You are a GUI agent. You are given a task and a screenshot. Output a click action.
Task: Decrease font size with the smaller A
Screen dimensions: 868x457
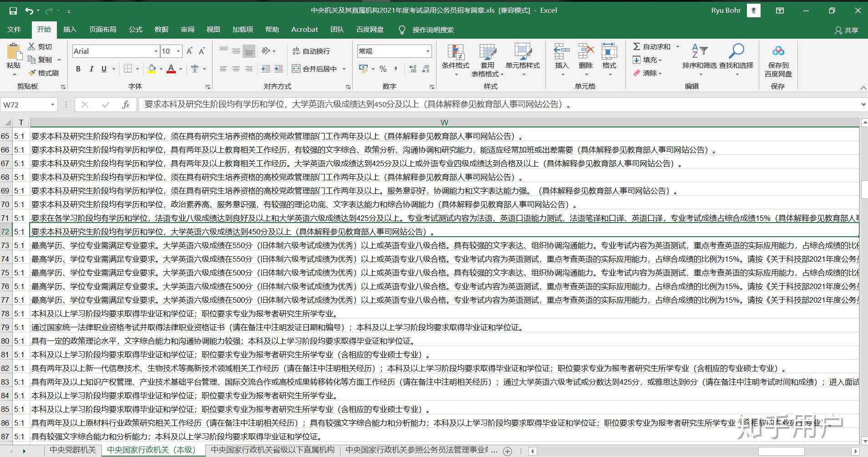click(202, 51)
